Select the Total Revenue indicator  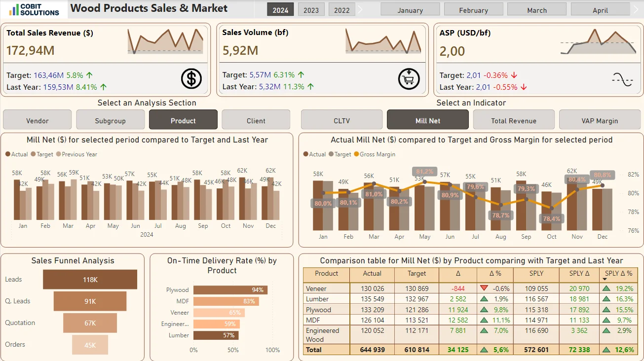point(513,119)
